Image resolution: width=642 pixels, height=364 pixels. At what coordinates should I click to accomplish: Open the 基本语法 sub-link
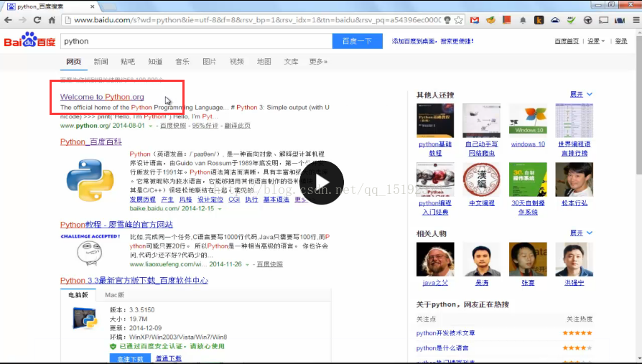coord(276,200)
